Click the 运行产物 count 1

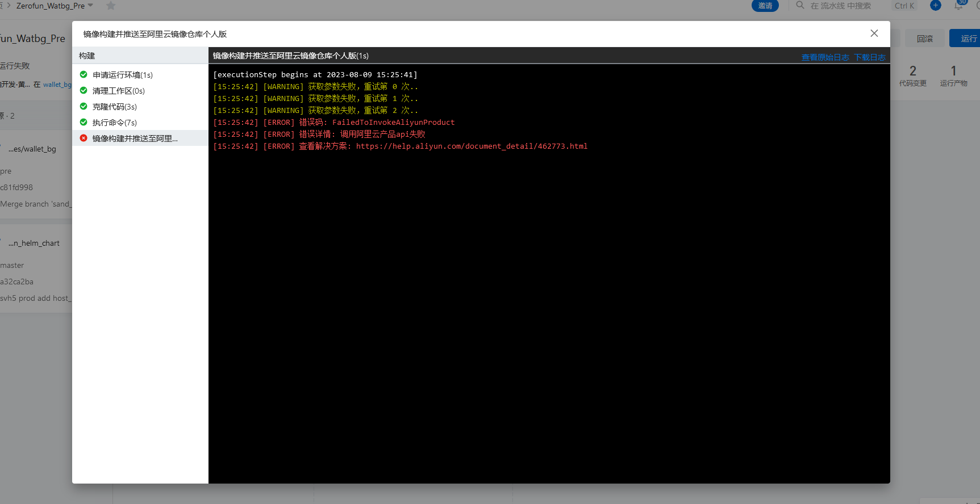pyautogui.click(x=954, y=71)
